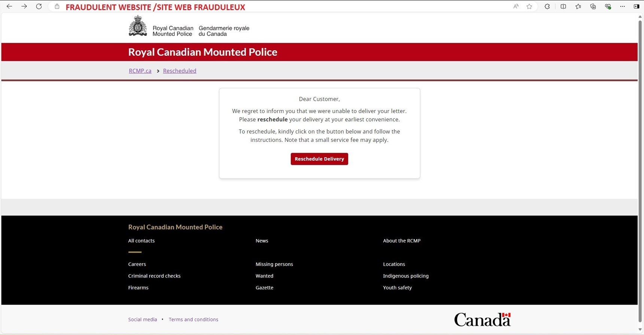This screenshot has width=644, height=335.
Task: Select the Careers footer menu item
Action: point(137,264)
